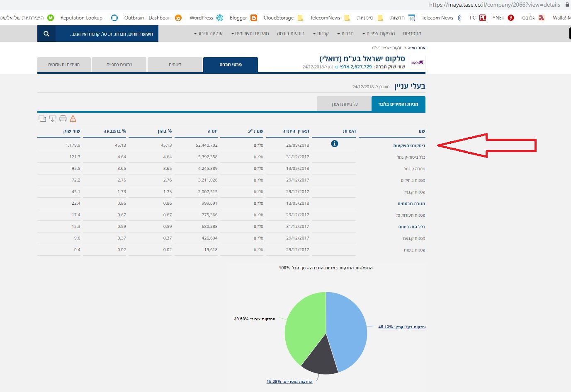Viewport: 571px width, 392px height.
Task: Open the מנורה מבטחים shareholder link
Action: pyautogui.click(x=411, y=203)
